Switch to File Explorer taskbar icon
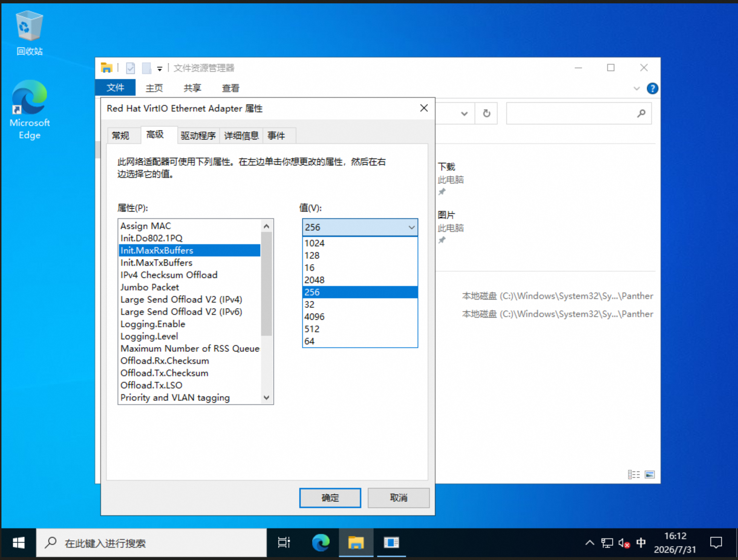 tap(356, 543)
